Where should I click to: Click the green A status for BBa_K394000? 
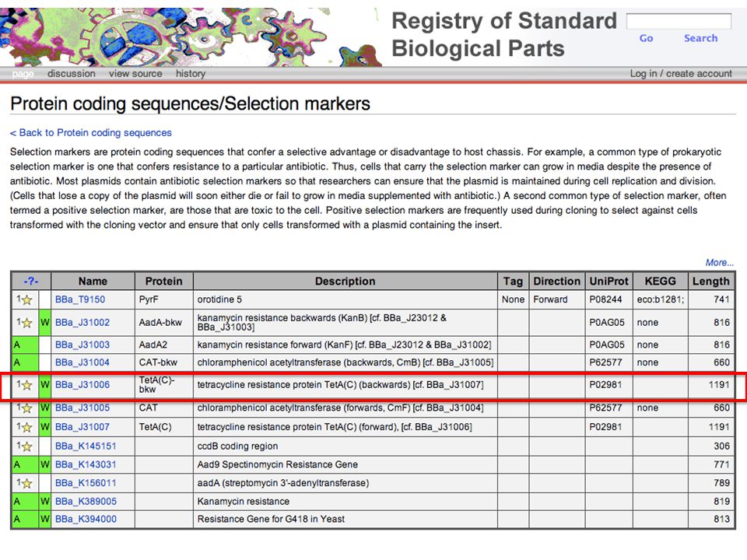click(x=25, y=519)
